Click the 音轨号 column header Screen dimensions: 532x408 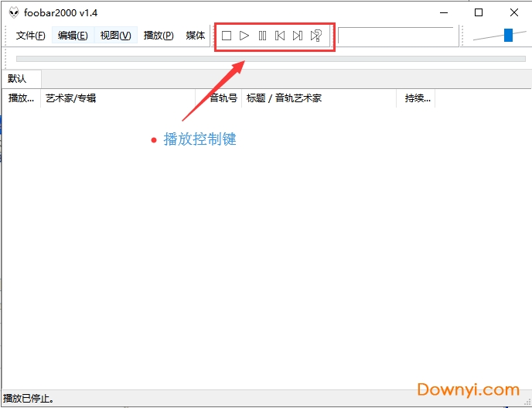[x=219, y=98]
